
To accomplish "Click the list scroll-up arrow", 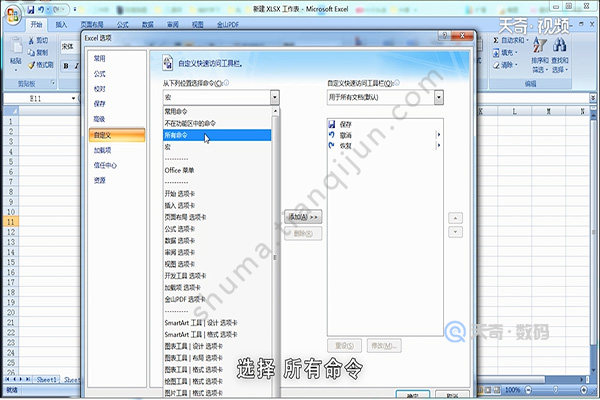I will coord(275,111).
